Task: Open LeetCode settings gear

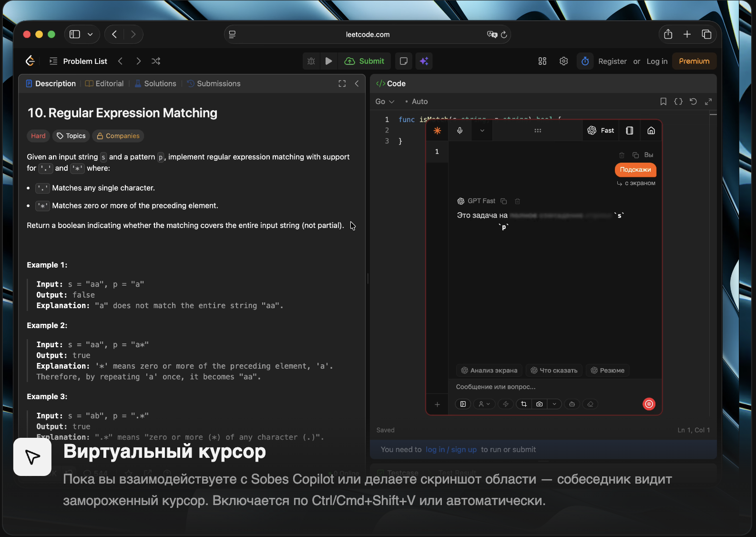Action: (x=564, y=61)
